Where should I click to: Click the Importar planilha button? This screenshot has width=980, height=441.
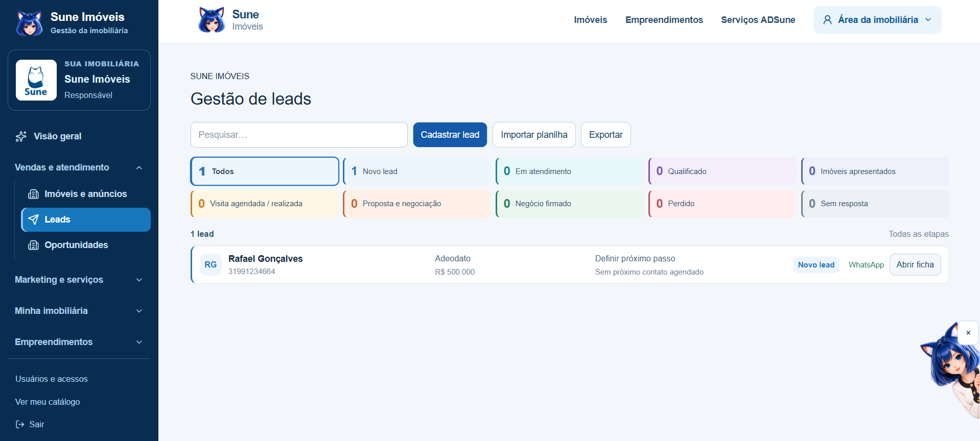(x=534, y=135)
